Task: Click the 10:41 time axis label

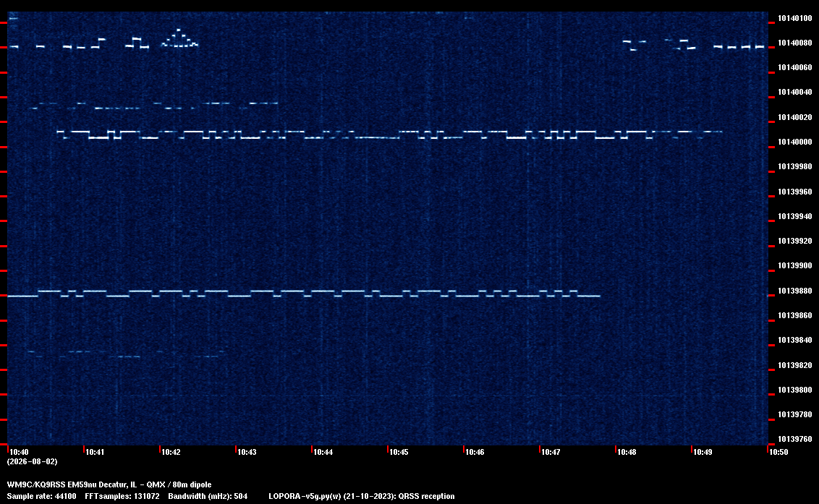Action: pos(95,452)
